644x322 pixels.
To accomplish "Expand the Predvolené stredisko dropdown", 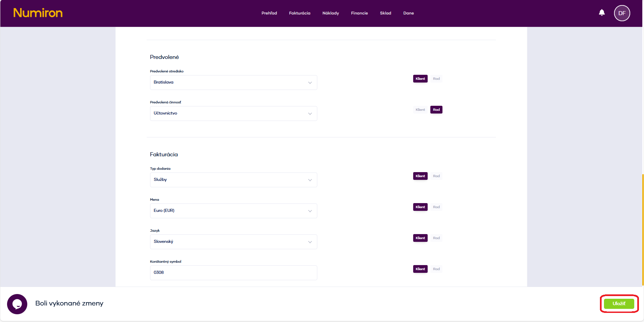I will [233, 83].
